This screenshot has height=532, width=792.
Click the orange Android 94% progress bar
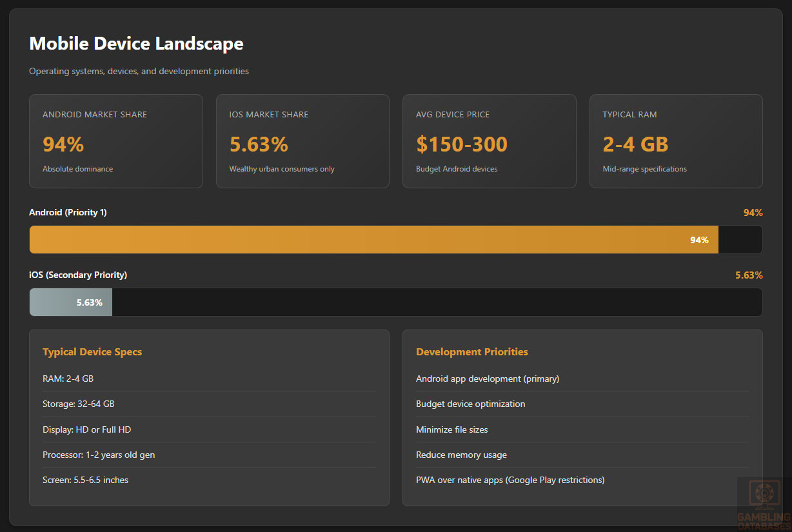(x=374, y=240)
